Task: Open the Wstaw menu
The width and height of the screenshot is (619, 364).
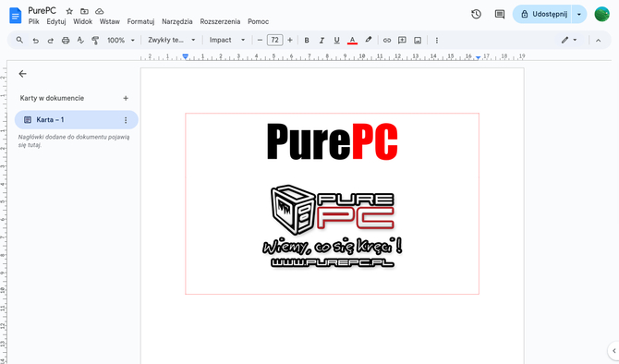Action: [x=109, y=22]
